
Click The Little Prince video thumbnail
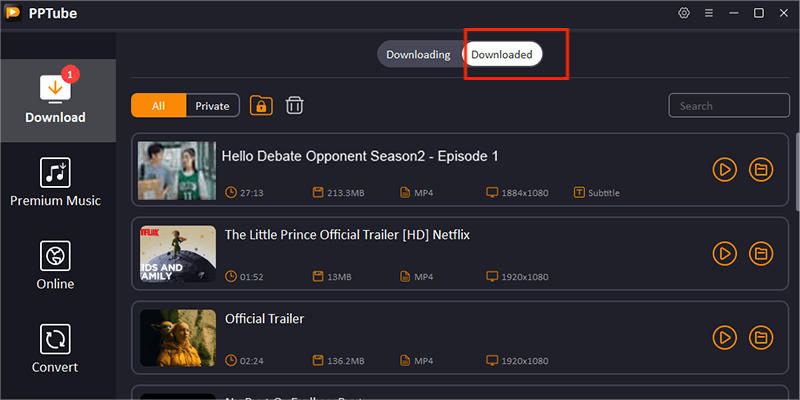[x=177, y=253]
